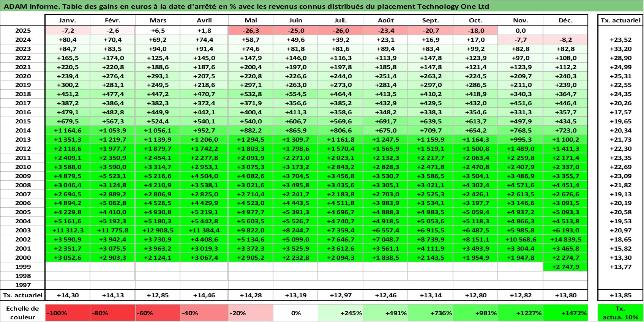The height and width of the screenshot is (322, 644).
Task: Click the 'Mars' column header
Action: click(x=158, y=21)
